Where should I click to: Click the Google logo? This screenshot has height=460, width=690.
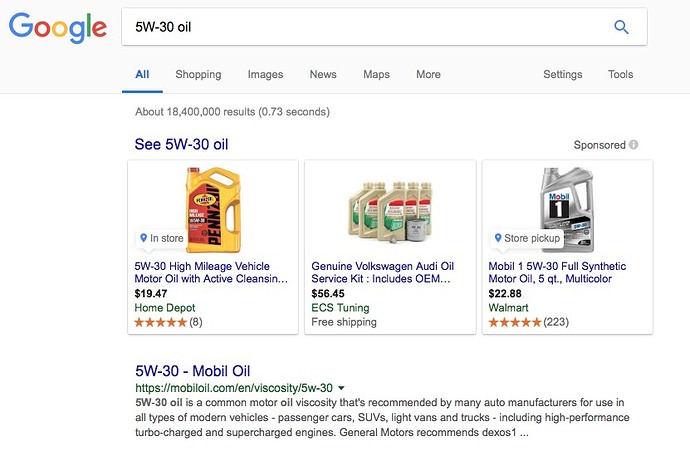57,27
